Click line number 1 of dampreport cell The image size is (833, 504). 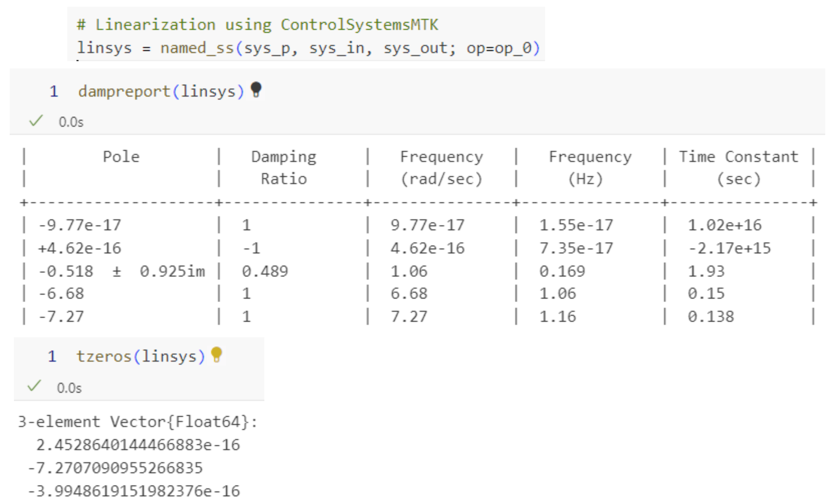coord(54,92)
